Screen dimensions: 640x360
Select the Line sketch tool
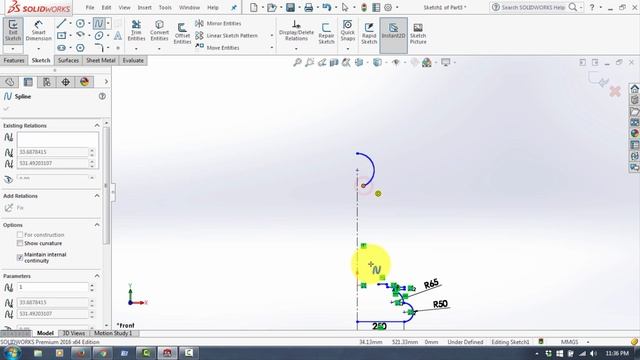(x=61, y=24)
